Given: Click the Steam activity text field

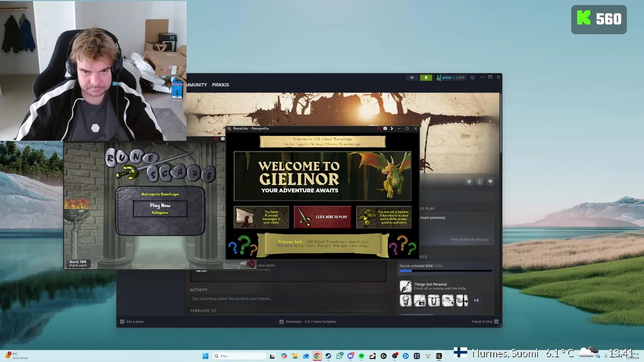Looking at the screenshot, I should pos(288,299).
